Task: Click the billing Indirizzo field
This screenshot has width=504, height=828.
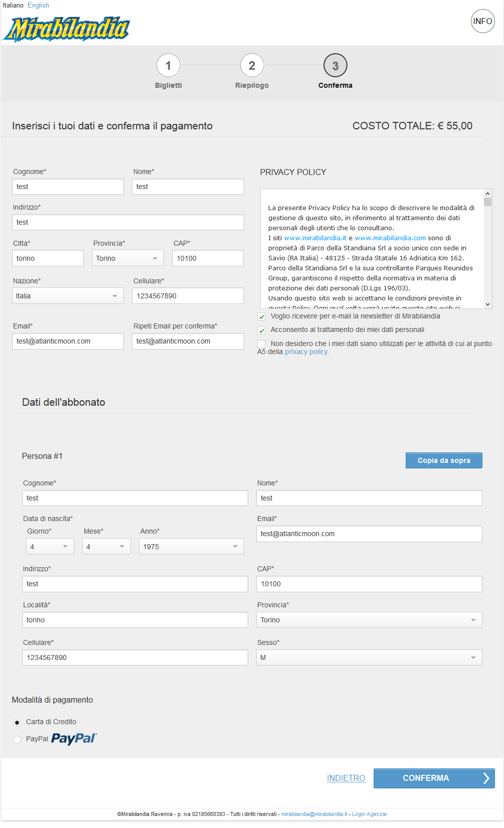Action: tap(128, 222)
